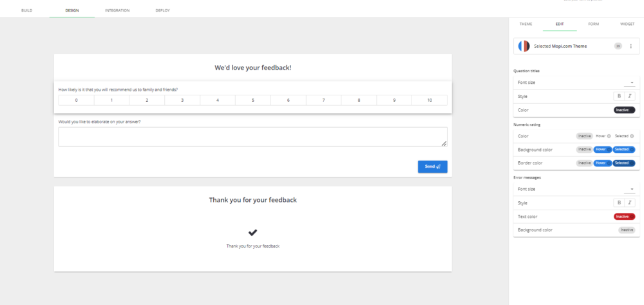The height and width of the screenshot is (305, 644).
Task: Click the "Question titles" section label
Action: point(527,71)
